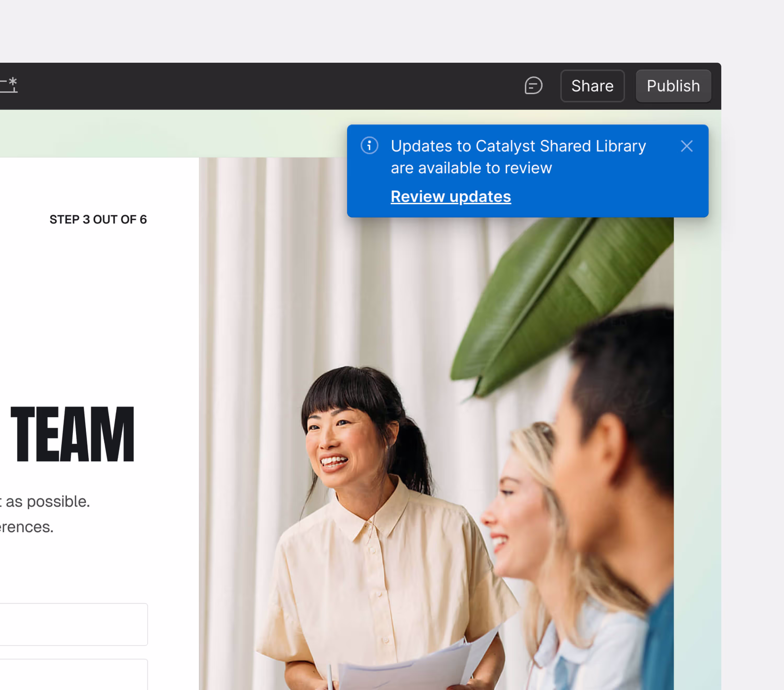Image resolution: width=784 pixels, height=690 pixels.
Task: Click the Publish button
Action: [x=673, y=86]
